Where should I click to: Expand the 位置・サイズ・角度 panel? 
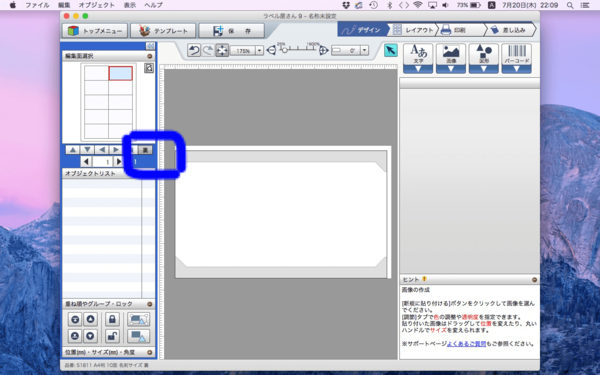[x=150, y=352]
